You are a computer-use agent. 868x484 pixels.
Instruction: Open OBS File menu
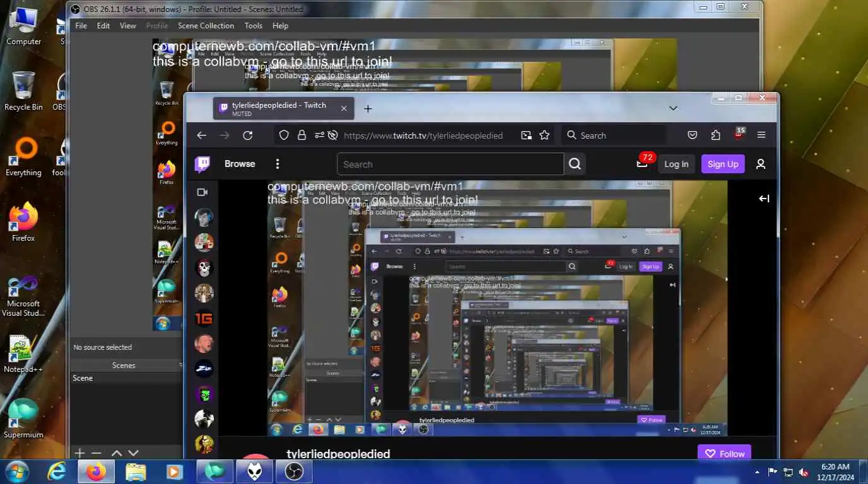point(81,26)
